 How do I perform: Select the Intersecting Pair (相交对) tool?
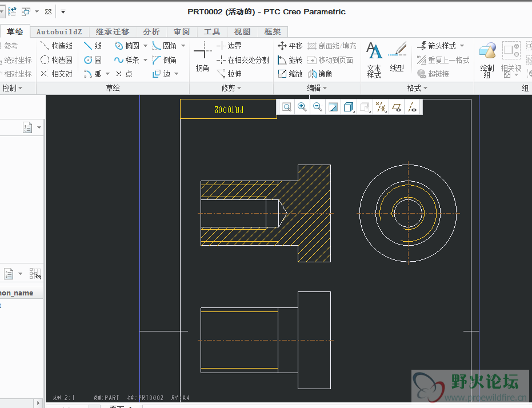pyautogui.click(x=57, y=74)
